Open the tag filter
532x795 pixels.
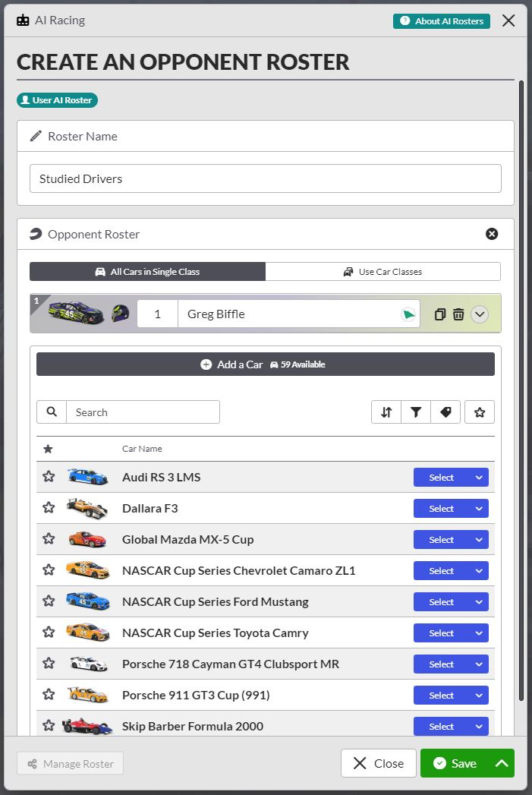coord(445,412)
